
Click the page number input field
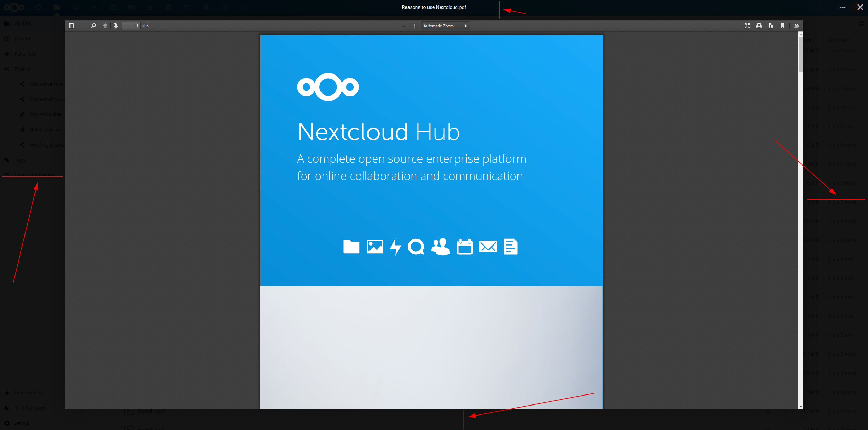point(131,26)
